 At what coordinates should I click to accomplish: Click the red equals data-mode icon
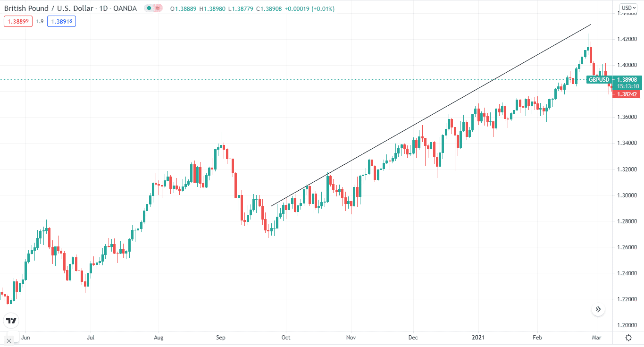pyautogui.click(x=157, y=8)
